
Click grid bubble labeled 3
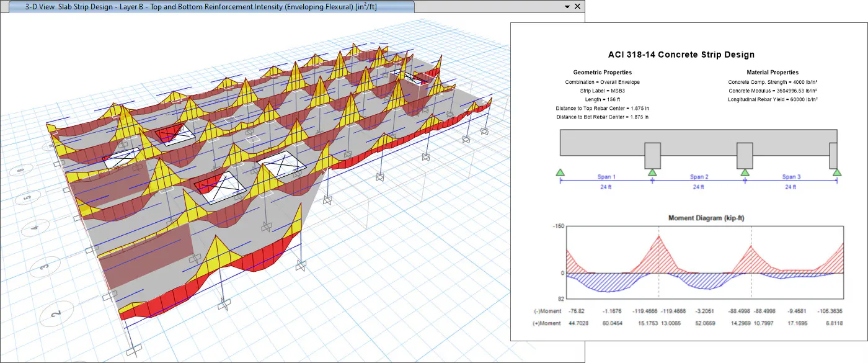[45, 267]
